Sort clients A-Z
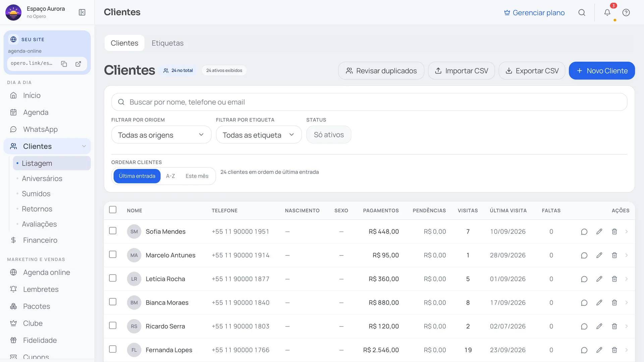Image resolution: width=644 pixels, height=362 pixels. 170,176
